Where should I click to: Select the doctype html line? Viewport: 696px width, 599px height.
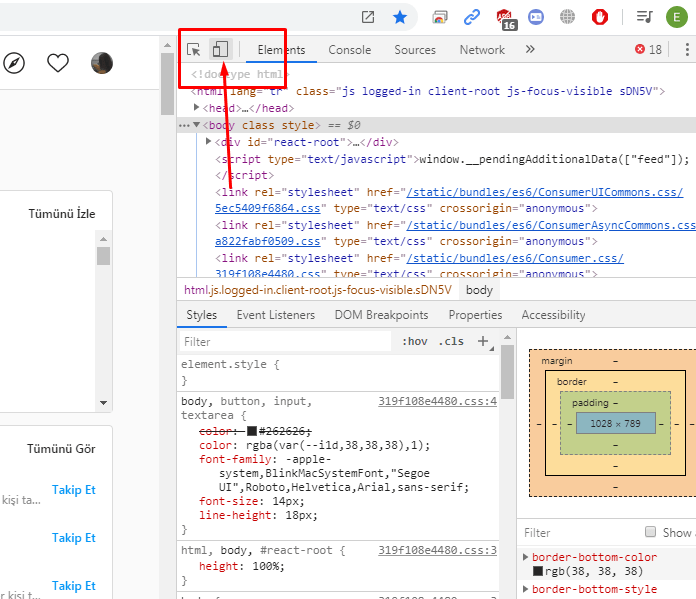point(240,74)
